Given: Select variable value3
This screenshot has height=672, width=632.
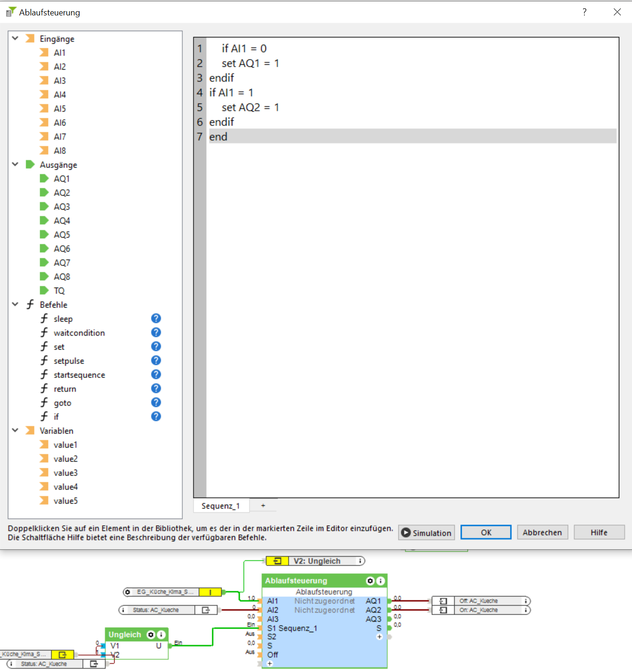Looking at the screenshot, I should coord(65,473).
